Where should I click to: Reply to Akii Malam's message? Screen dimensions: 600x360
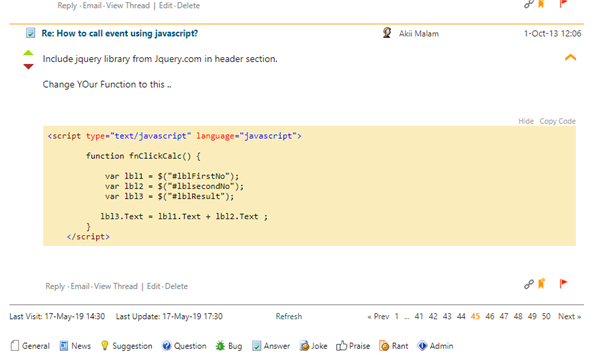tap(55, 286)
